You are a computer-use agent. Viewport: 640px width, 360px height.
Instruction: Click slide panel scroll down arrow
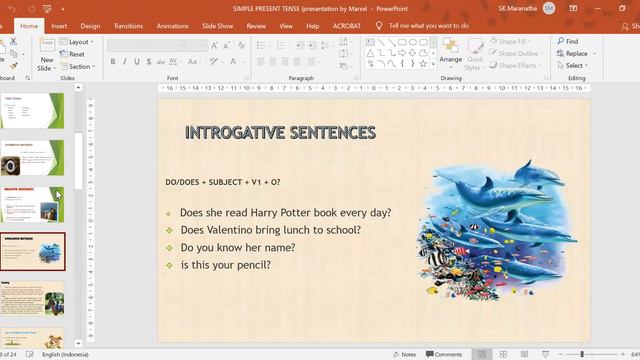pyautogui.click(x=78, y=344)
